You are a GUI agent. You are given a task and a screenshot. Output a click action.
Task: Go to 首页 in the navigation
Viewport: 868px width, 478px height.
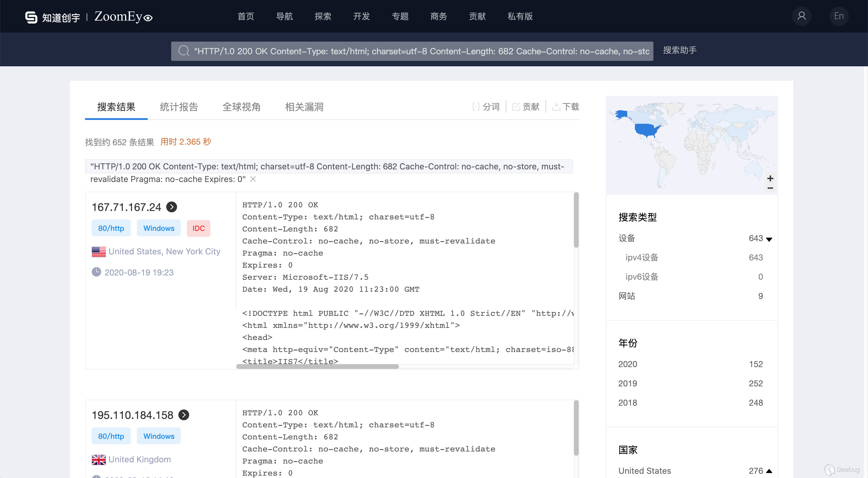(246, 16)
